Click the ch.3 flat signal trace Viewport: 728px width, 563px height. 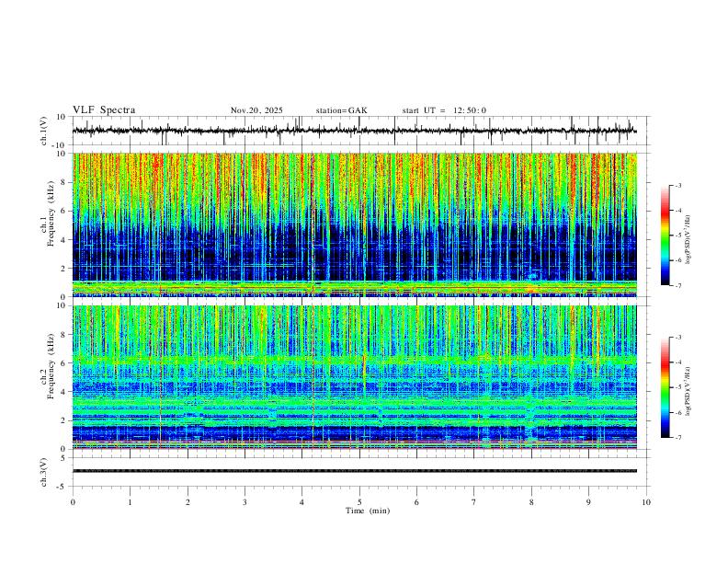click(x=355, y=471)
